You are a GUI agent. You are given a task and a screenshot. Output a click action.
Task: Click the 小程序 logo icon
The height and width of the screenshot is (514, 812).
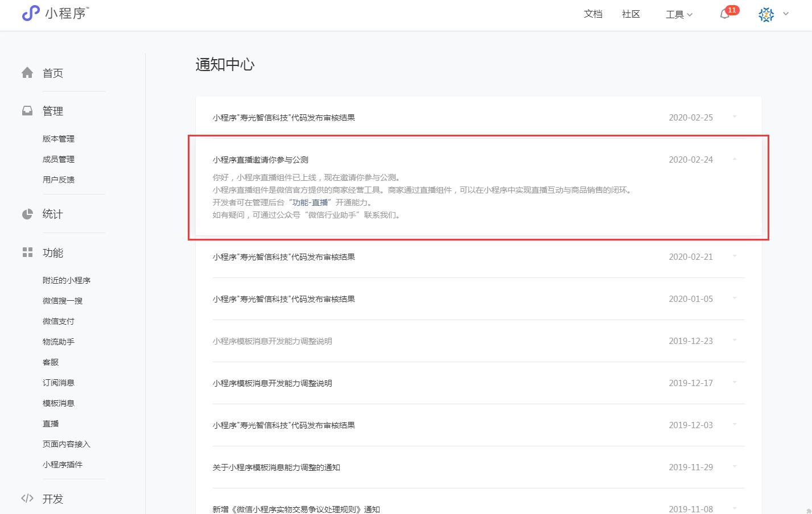tap(31, 13)
